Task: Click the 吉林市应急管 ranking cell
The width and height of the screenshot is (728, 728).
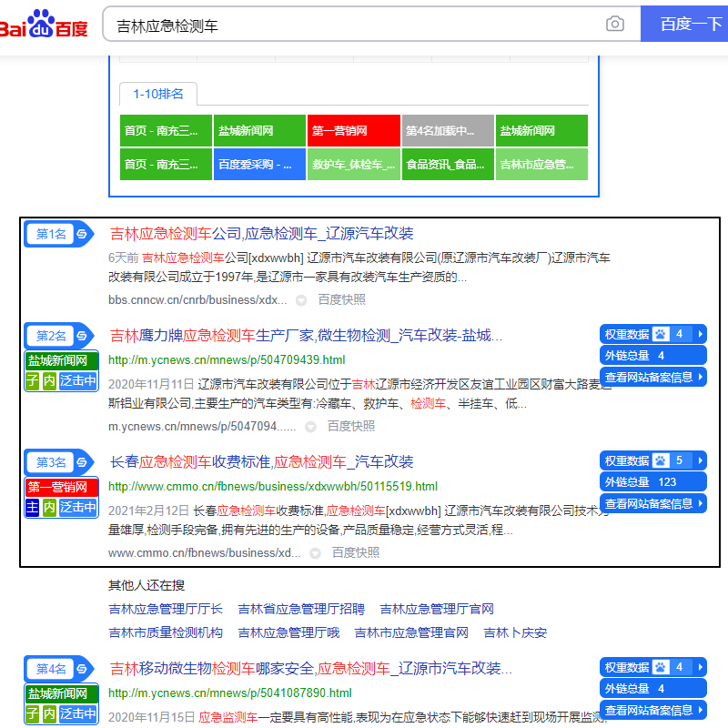Action: click(x=541, y=165)
